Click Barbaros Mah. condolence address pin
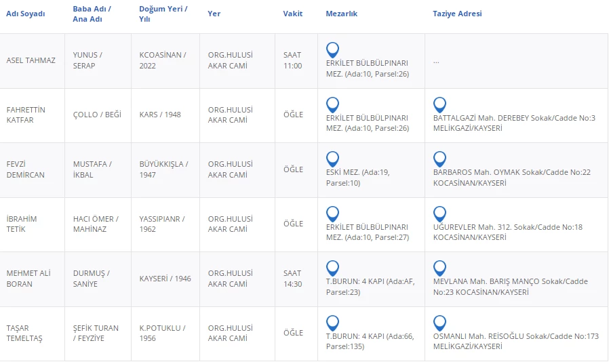 (439, 159)
